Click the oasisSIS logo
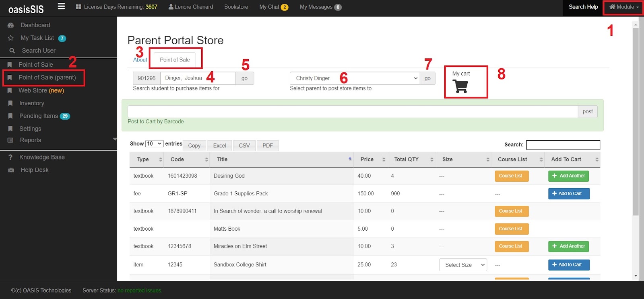The image size is (644, 299). click(26, 9)
